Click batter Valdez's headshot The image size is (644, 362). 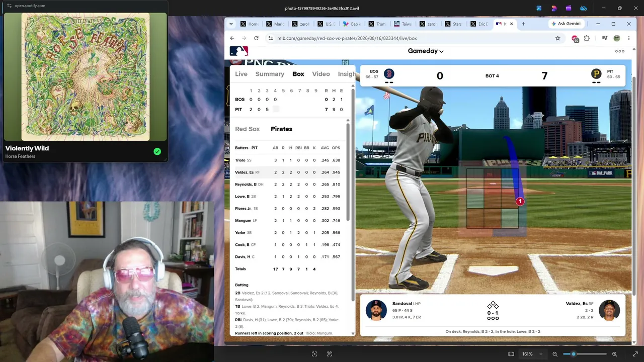point(609,310)
